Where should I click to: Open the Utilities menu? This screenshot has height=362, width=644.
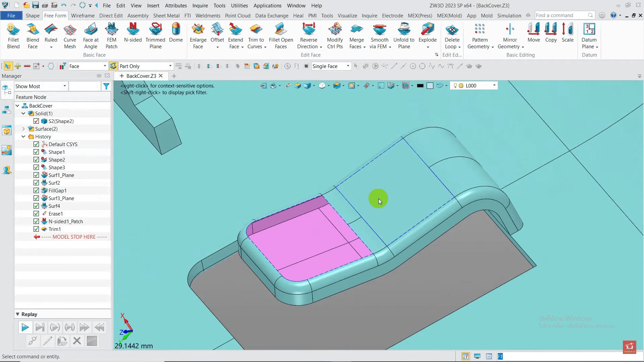pyautogui.click(x=239, y=5)
